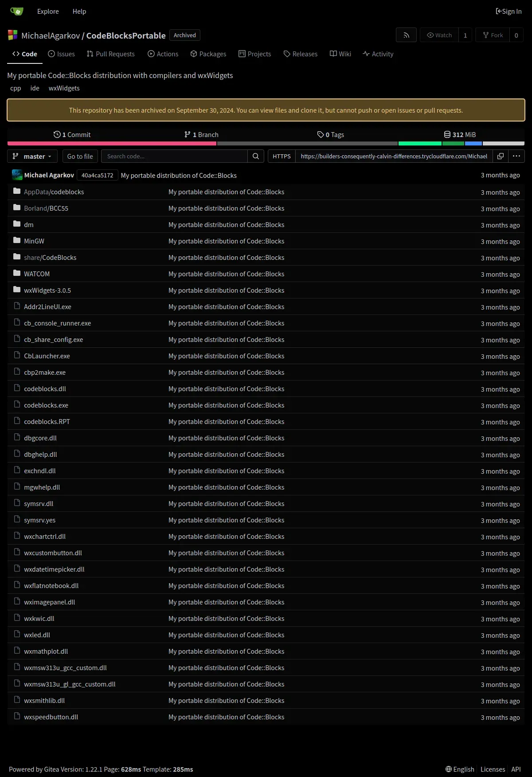
Task: Click the file icon beside codeblocks.RPT
Action: 17,421
